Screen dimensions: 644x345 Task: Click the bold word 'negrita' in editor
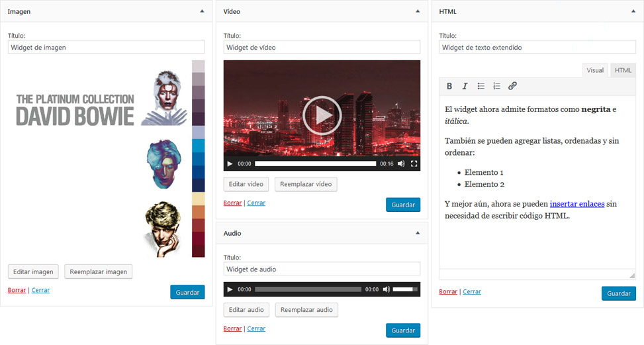coord(596,109)
